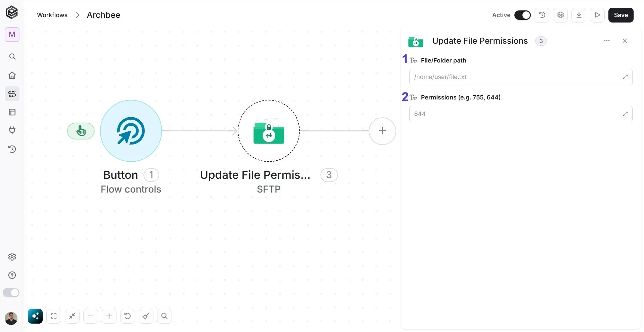Open the version history icon in the top bar
This screenshot has width=644, height=332.
point(542,15)
